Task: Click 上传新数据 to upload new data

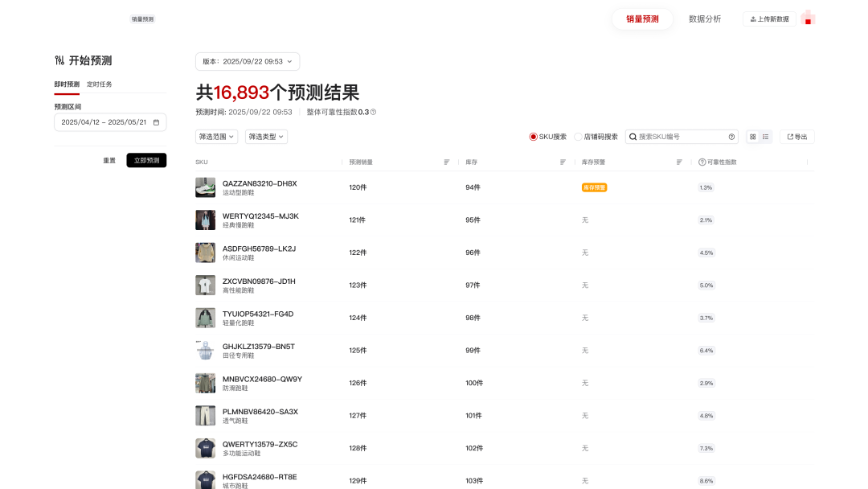Action: coord(769,17)
